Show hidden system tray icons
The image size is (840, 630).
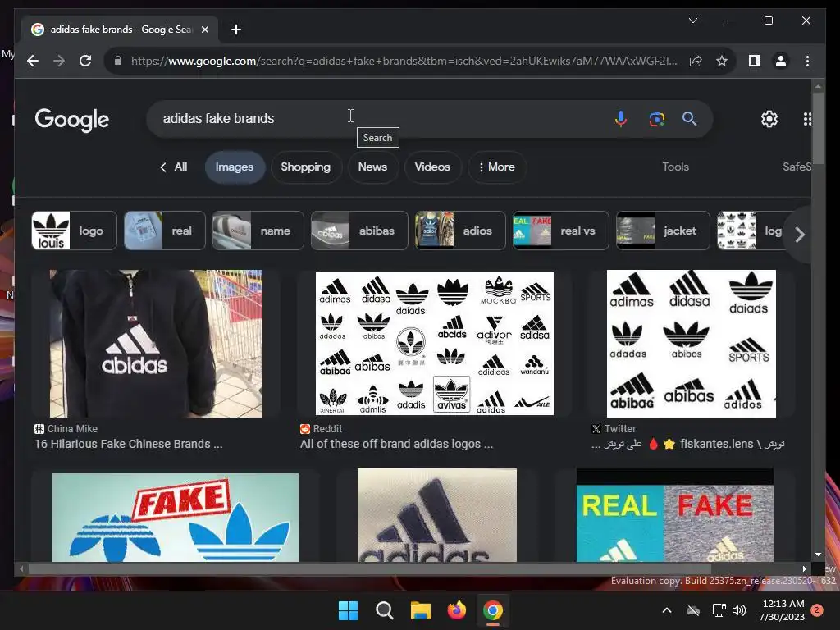[667, 610]
